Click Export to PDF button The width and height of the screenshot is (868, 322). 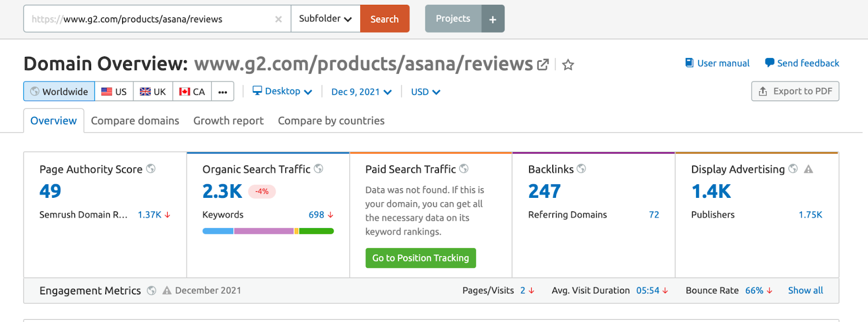click(795, 91)
